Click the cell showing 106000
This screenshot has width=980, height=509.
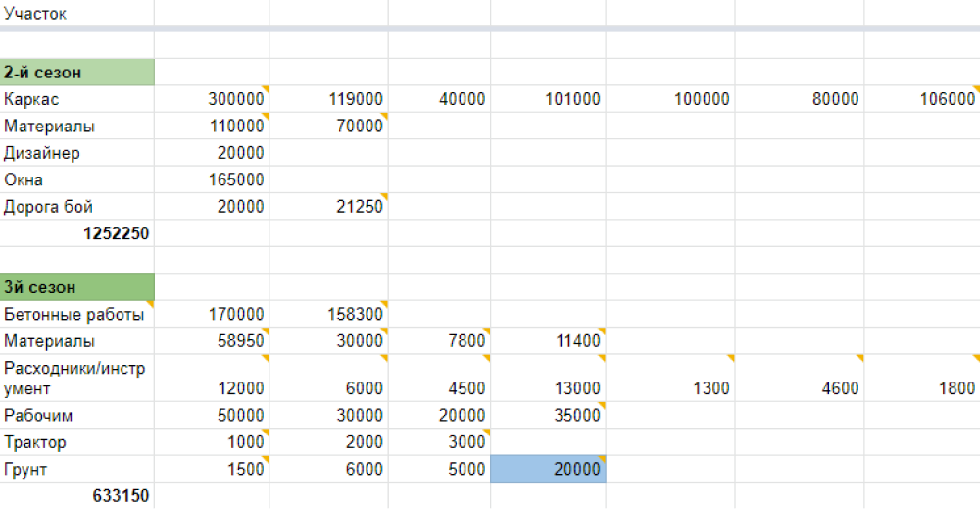click(921, 99)
